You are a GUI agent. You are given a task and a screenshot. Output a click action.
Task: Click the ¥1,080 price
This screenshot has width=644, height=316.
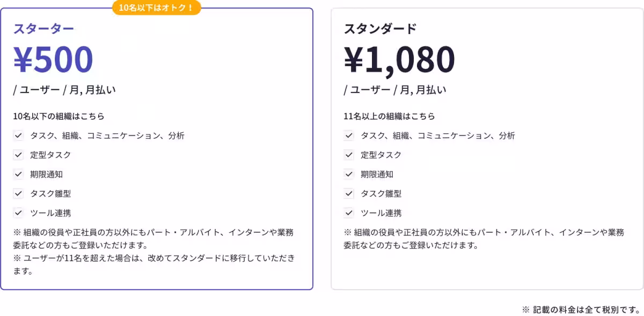coord(399,59)
